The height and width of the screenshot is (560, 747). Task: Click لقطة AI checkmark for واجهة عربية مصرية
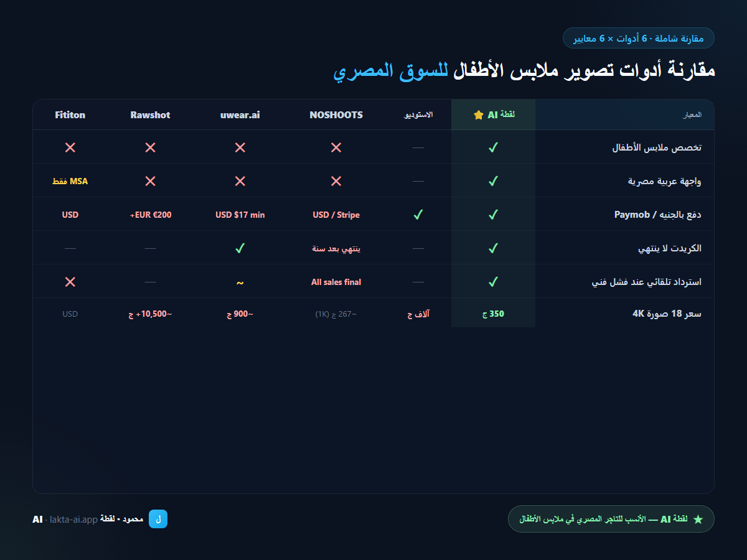pos(493,181)
